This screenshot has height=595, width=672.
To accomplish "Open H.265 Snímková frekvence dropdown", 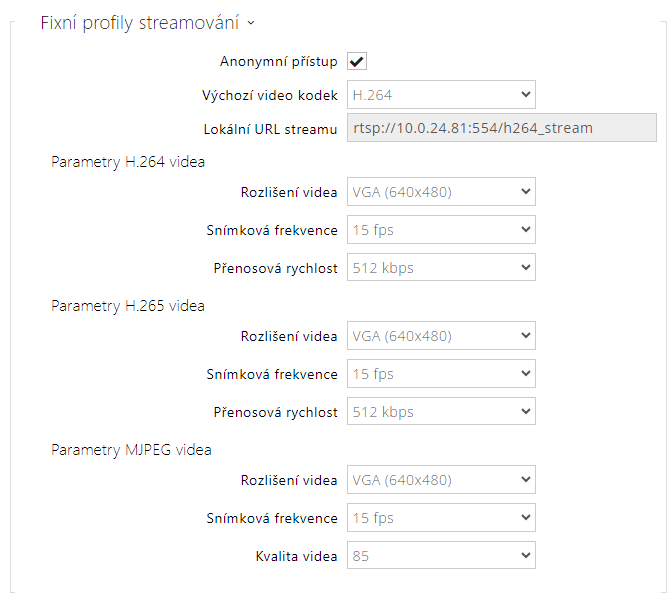I will pyautogui.click(x=441, y=374).
